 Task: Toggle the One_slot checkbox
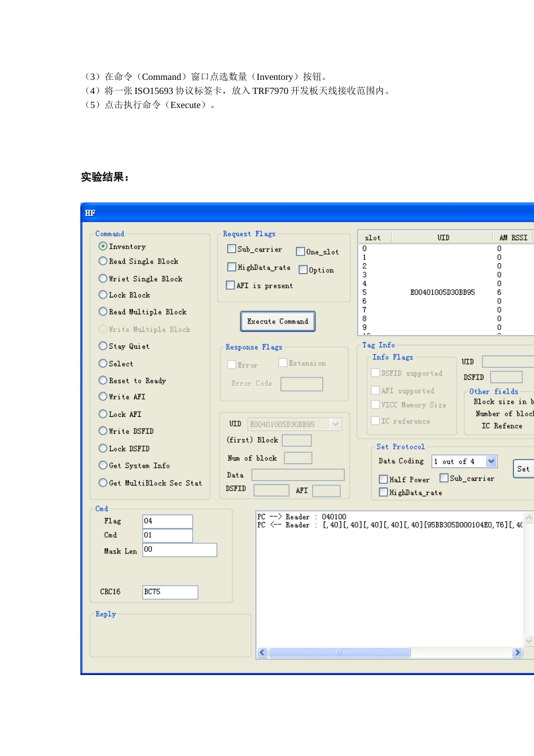[300, 251]
